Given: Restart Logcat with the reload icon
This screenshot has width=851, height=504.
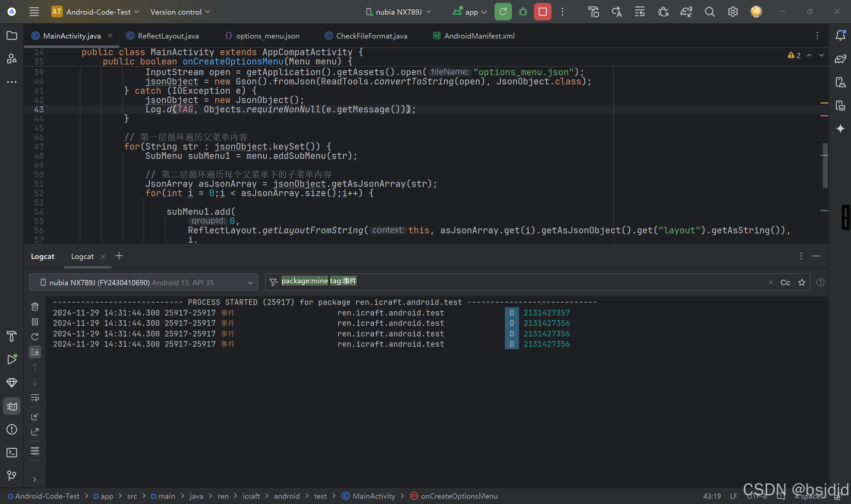Looking at the screenshot, I should (x=35, y=336).
